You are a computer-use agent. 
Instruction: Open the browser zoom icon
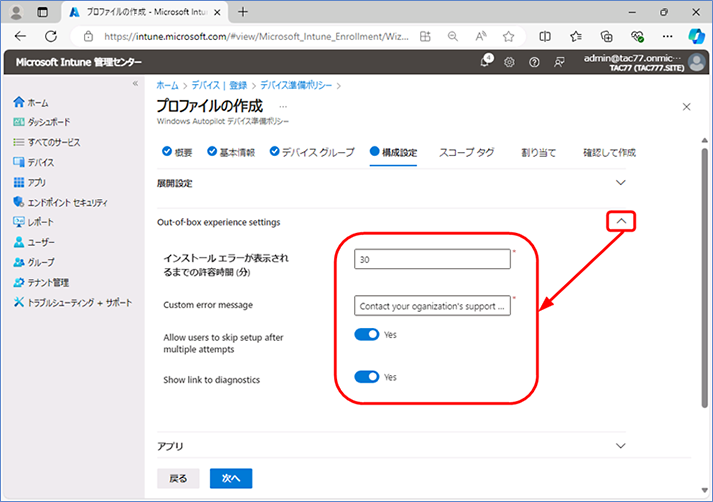tap(452, 36)
